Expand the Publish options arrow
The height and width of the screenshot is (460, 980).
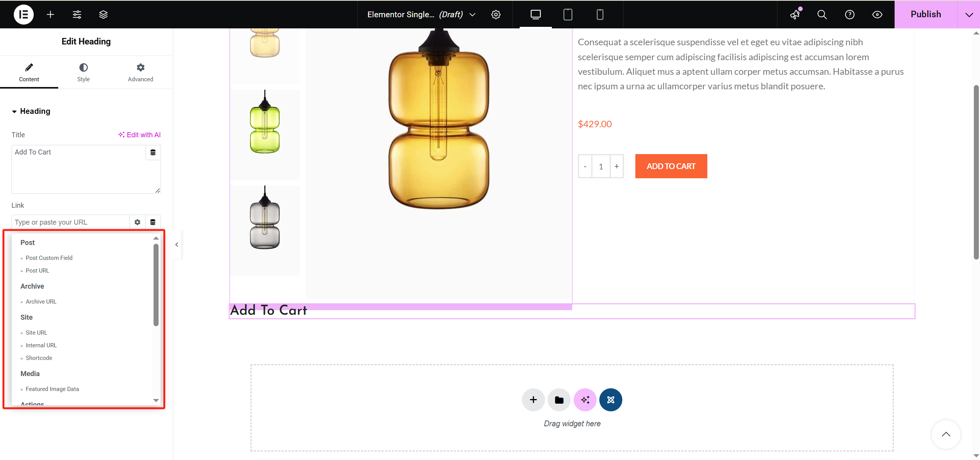pyautogui.click(x=969, y=14)
